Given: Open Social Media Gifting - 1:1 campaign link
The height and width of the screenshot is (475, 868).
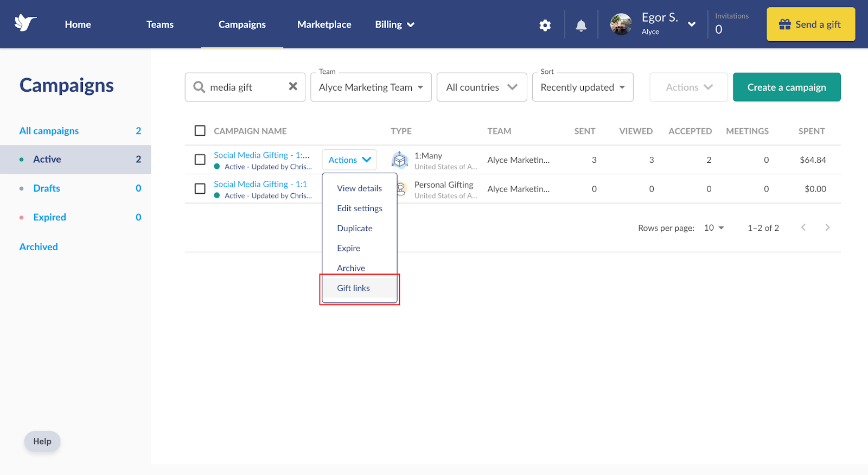Looking at the screenshot, I should pos(260,184).
